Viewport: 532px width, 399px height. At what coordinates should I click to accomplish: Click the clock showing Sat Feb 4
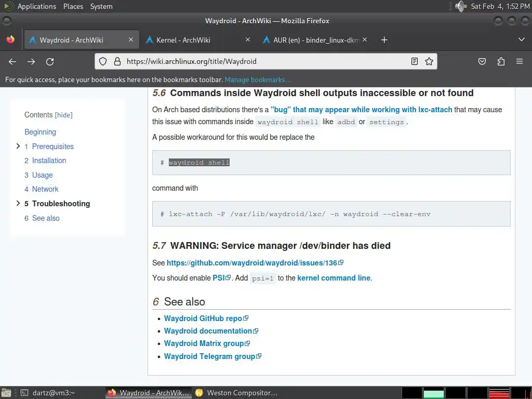coord(500,6)
